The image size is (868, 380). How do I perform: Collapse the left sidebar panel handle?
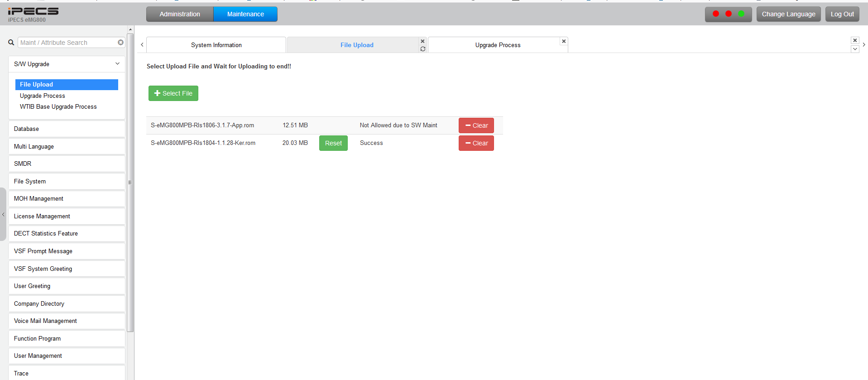[3, 215]
